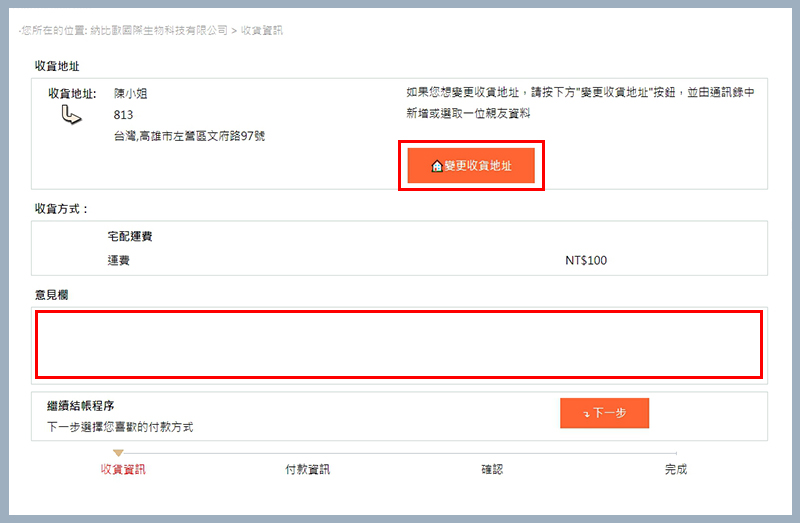The width and height of the screenshot is (800, 523).
Task: Select the 完成 checkout step
Action: point(676,469)
